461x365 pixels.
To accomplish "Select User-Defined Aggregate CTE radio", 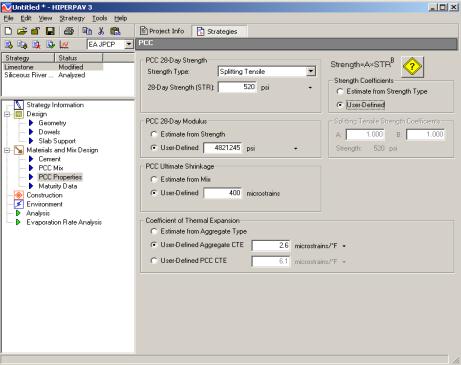I will click(154, 245).
